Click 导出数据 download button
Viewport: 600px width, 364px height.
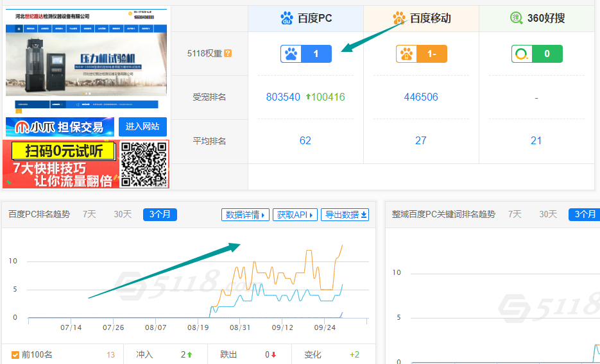click(x=345, y=215)
